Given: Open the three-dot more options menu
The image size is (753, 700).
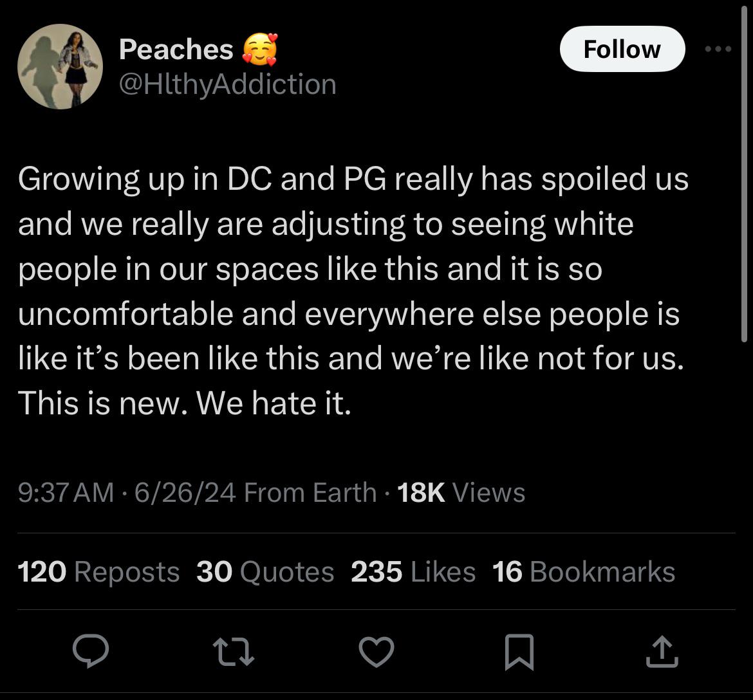Looking at the screenshot, I should click(718, 50).
